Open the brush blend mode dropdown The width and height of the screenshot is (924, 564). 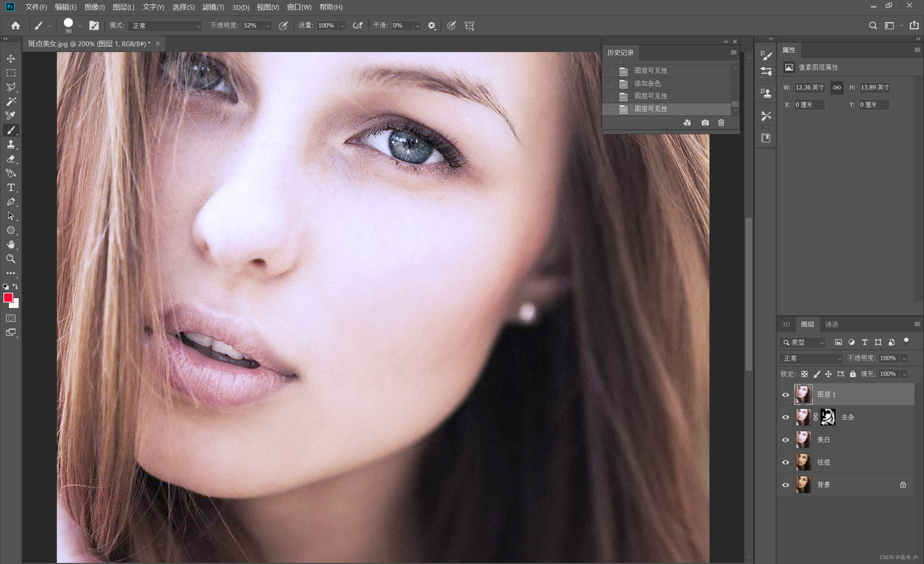point(165,26)
